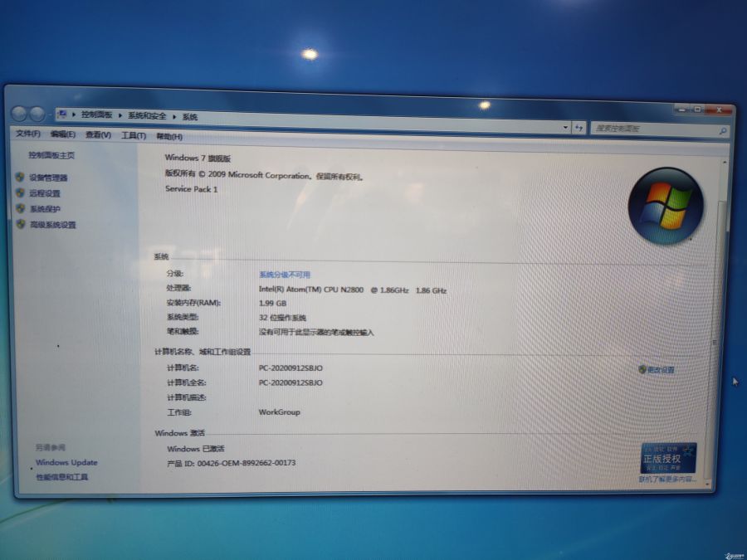Click PC-20200912SBJO in the 计算机名 row
This screenshot has height=560, width=747.
290,368
